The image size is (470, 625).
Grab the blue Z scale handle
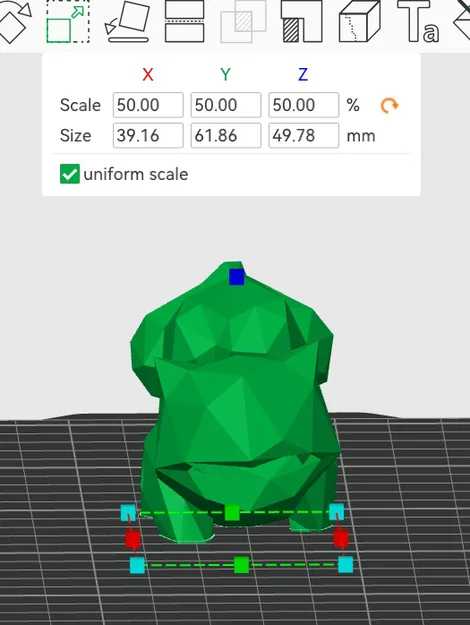tap(237, 277)
